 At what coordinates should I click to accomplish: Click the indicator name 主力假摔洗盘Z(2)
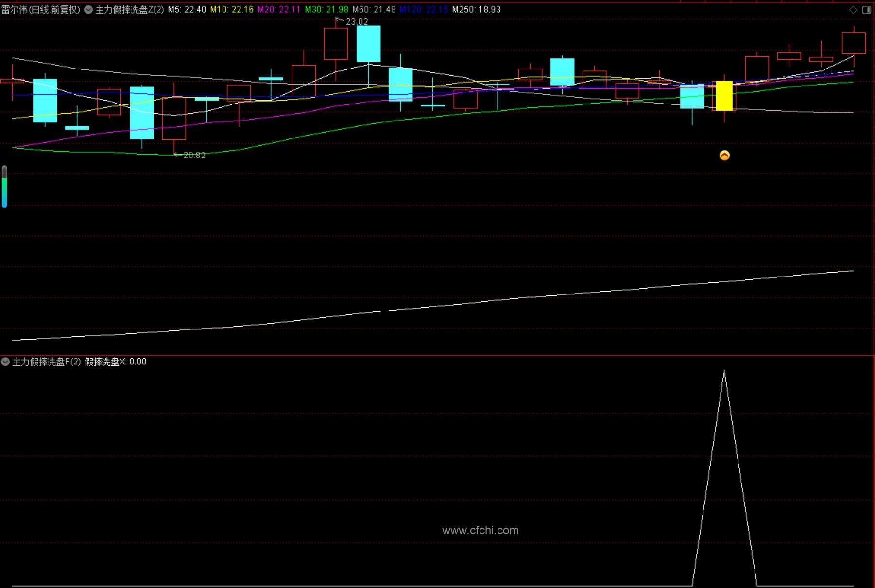pyautogui.click(x=130, y=10)
